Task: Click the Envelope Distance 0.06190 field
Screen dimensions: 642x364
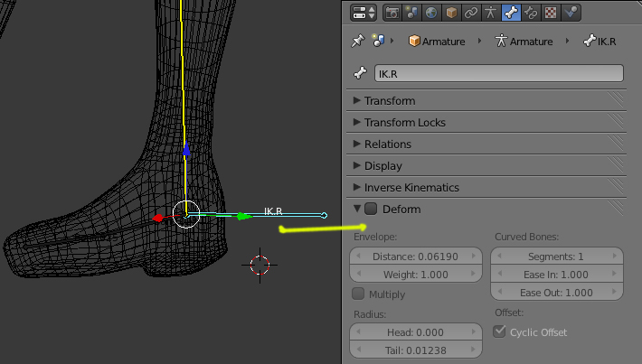Action: pos(416,257)
